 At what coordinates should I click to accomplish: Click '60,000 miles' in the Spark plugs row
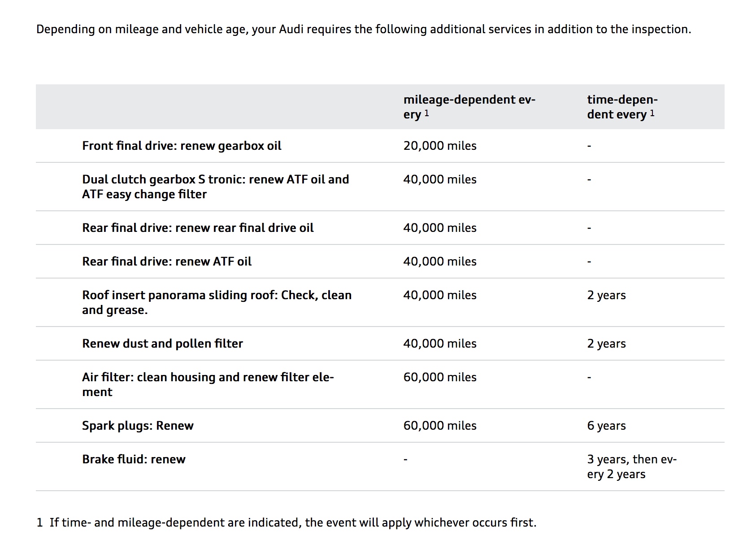coord(439,426)
